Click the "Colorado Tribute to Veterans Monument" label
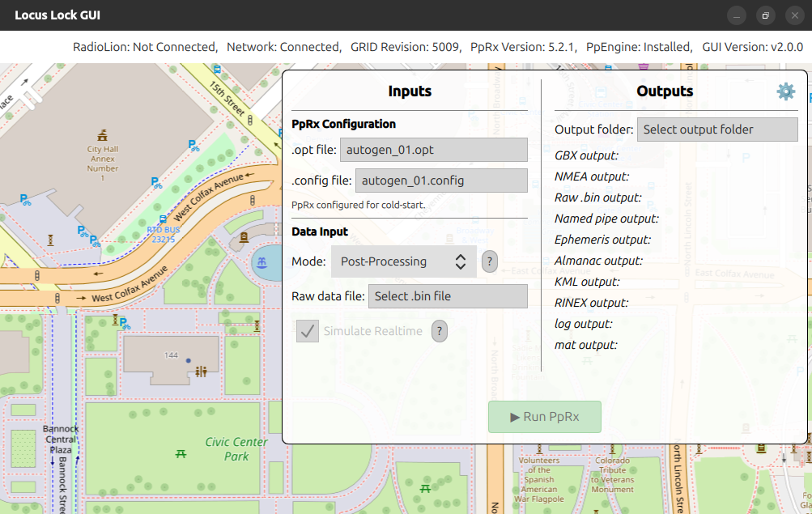Image resolution: width=812 pixels, height=514 pixels. pos(613,474)
